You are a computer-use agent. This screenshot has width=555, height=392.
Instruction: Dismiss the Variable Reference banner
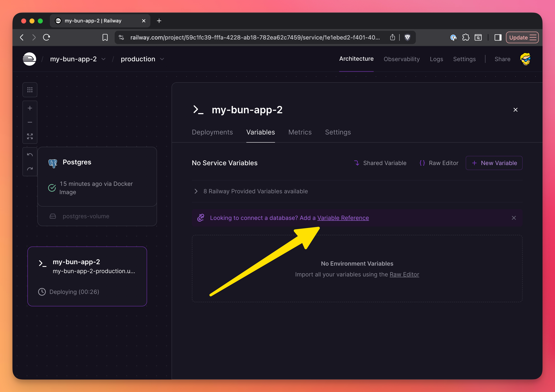pos(514,218)
